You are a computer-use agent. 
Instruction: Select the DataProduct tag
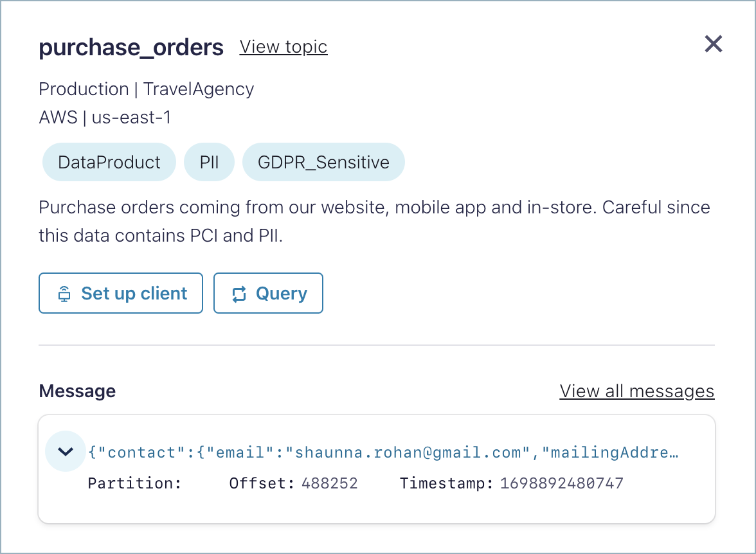click(109, 162)
